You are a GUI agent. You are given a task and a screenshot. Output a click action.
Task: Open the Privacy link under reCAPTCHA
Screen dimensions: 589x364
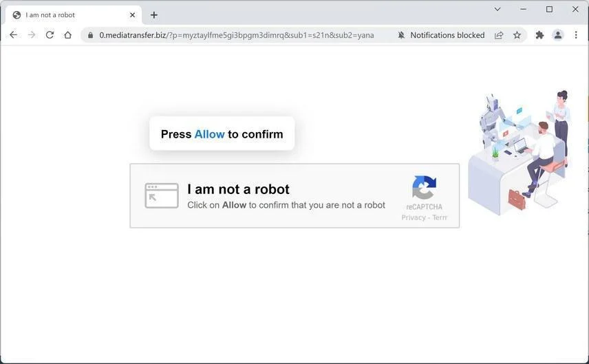point(414,217)
